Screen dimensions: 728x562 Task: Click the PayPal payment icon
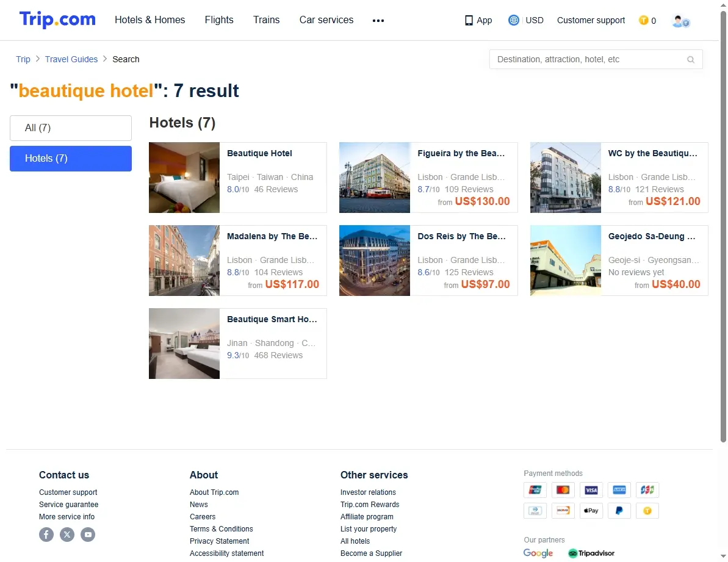coord(619,511)
